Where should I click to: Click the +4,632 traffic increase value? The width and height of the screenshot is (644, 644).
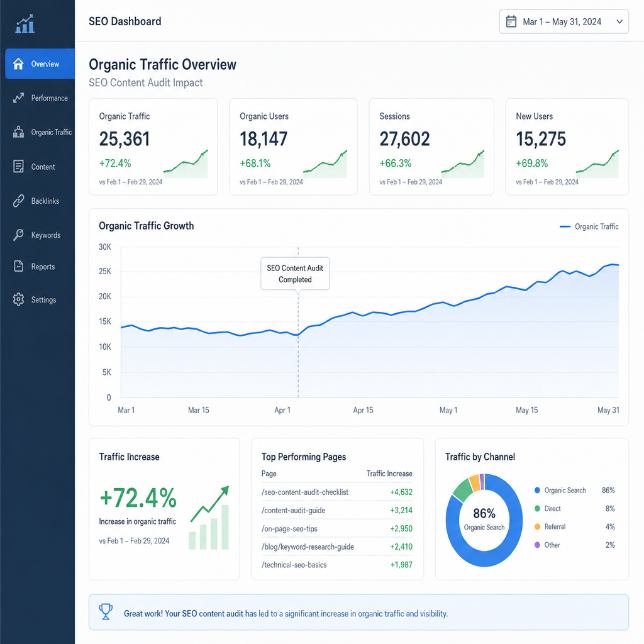[401, 492]
